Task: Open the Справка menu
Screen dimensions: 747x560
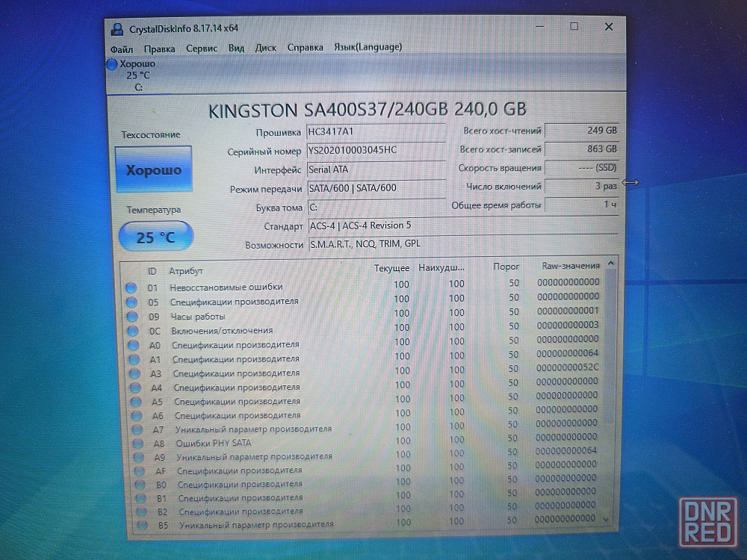Action: (305, 47)
